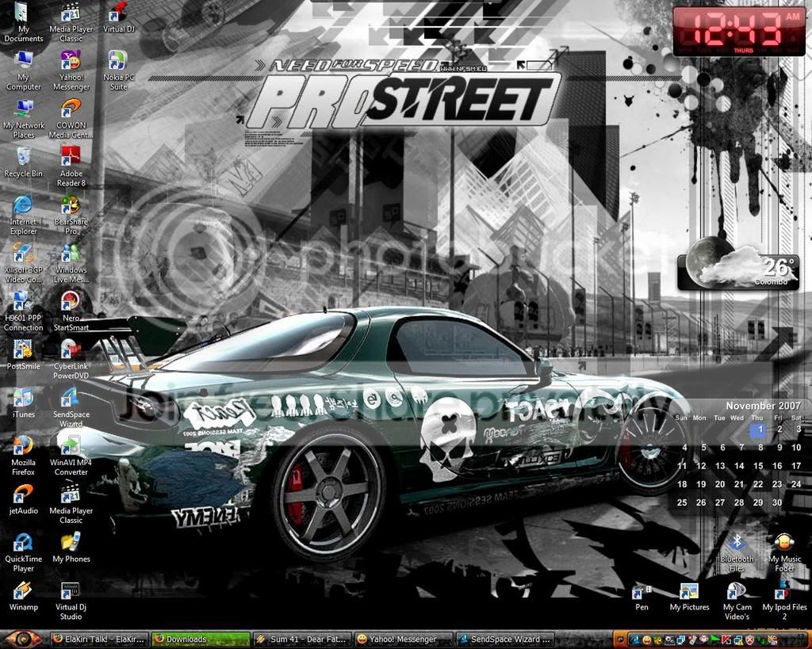
Task: Launch Adobe Reader 8
Action: click(71, 167)
